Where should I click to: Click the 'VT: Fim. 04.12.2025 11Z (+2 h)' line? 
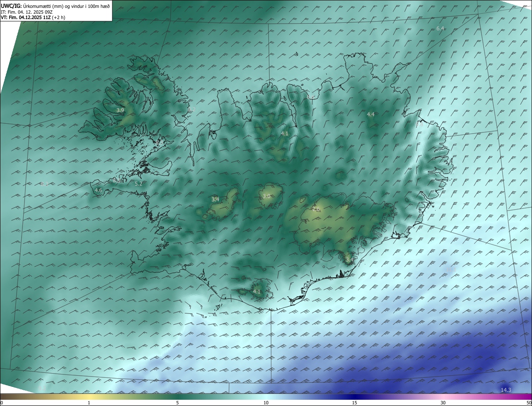[x=33, y=17]
